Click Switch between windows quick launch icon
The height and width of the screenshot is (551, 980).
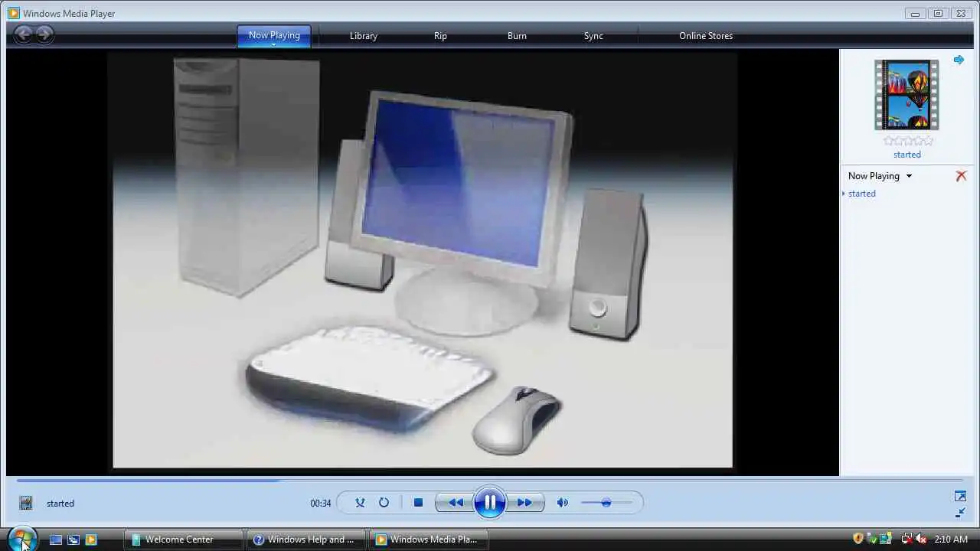[x=73, y=540]
